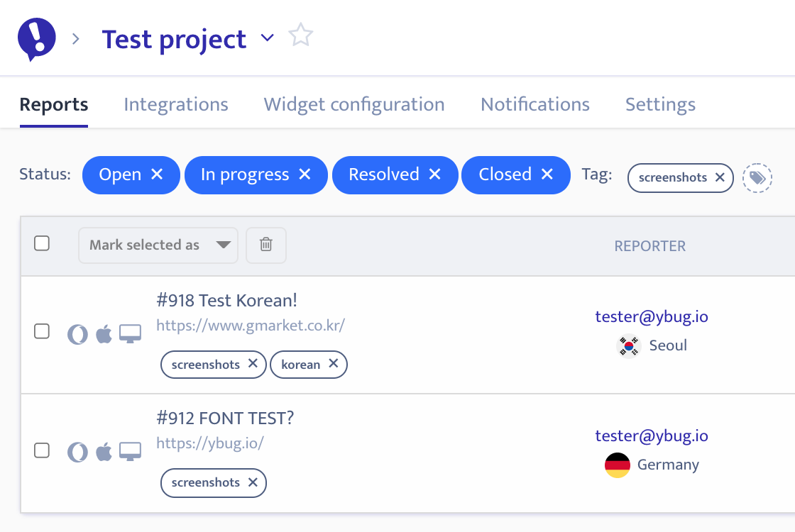Viewport: 795px width, 532px height.
Task: Select the #912 FONT TEST? checkbox
Action: 42,450
